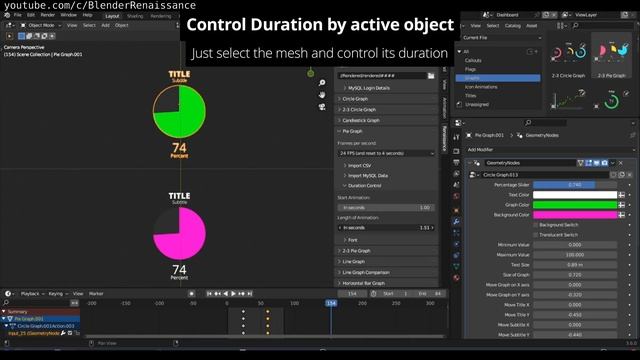The height and width of the screenshot is (360, 640).
Task: Click the viewport pan hand icon
Action: (x=322, y=95)
